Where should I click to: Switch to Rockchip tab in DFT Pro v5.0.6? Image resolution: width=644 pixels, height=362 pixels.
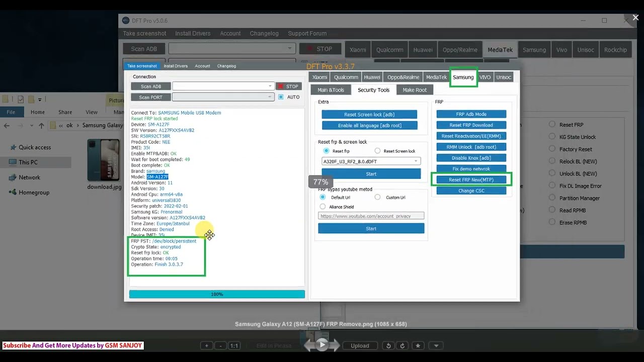tap(615, 50)
